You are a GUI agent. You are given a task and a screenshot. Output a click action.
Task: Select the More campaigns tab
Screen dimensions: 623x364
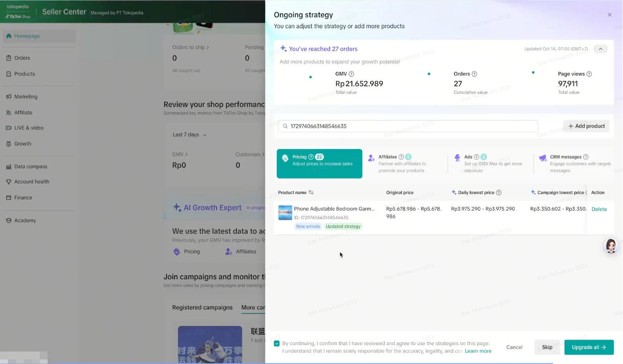253,307
